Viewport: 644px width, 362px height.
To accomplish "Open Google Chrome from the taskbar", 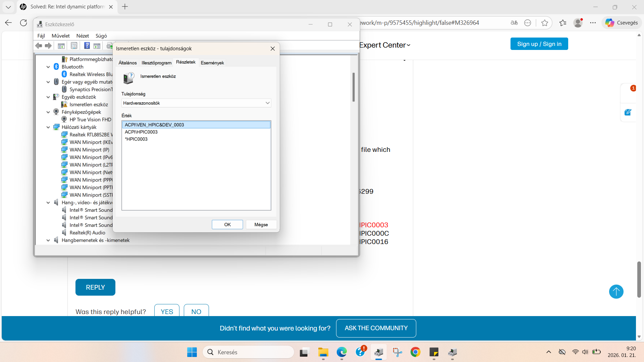I will tap(415, 352).
